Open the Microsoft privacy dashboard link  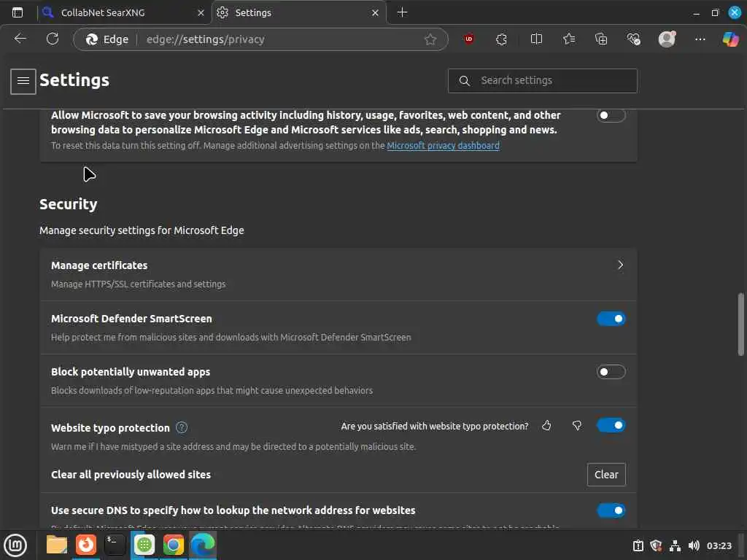[x=443, y=146]
